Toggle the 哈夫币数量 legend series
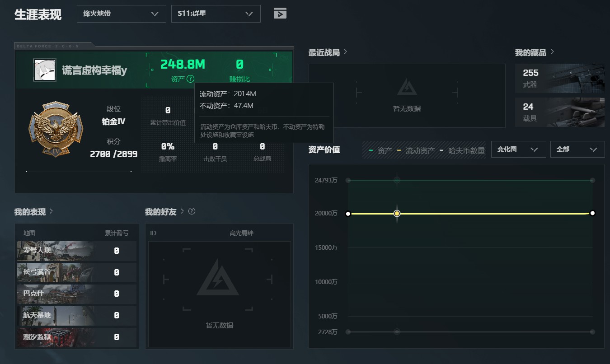Image resolution: width=610 pixels, height=364 pixels. pos(462,151)
